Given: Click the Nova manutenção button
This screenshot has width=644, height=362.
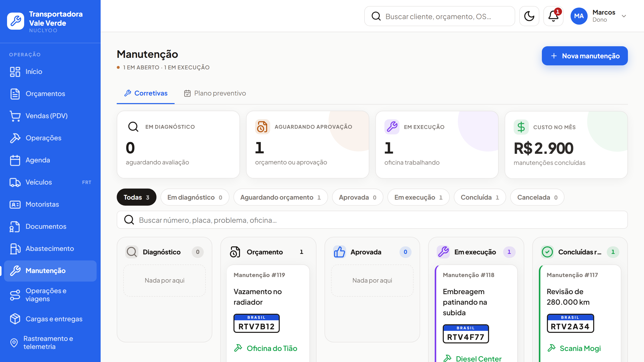Looking at the screenshot, I should 585,56.
